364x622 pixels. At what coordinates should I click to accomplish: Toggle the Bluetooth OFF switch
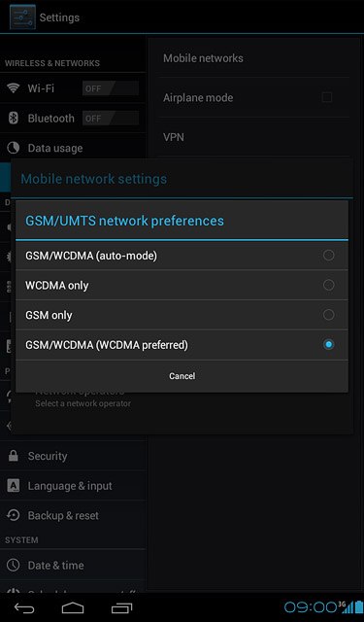[111, 119]
